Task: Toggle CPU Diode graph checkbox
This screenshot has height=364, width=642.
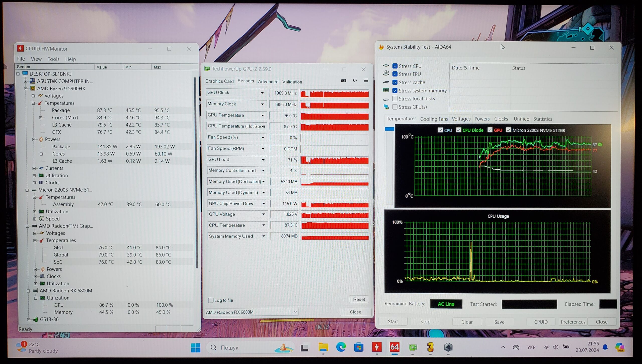Action: click(x=459, y=130)
